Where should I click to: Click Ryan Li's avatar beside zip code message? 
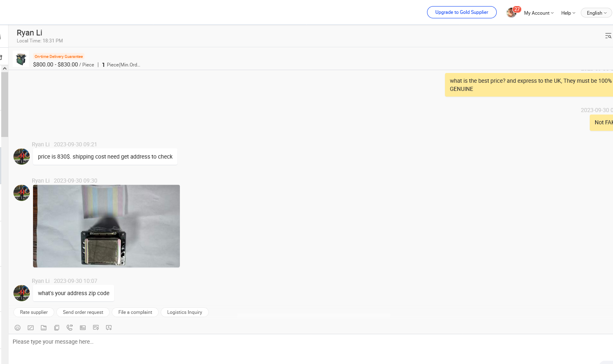[x=22, y=293]
